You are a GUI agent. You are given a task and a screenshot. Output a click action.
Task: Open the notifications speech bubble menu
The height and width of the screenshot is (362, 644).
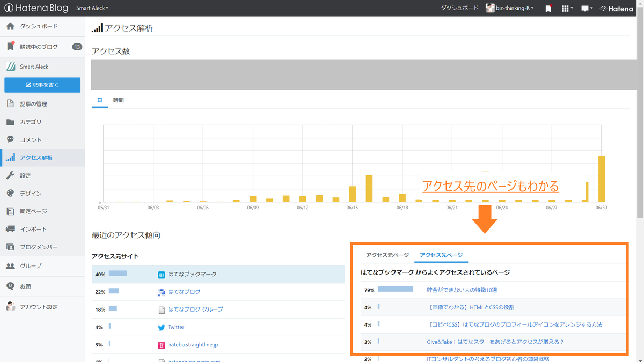click(587, 9)
